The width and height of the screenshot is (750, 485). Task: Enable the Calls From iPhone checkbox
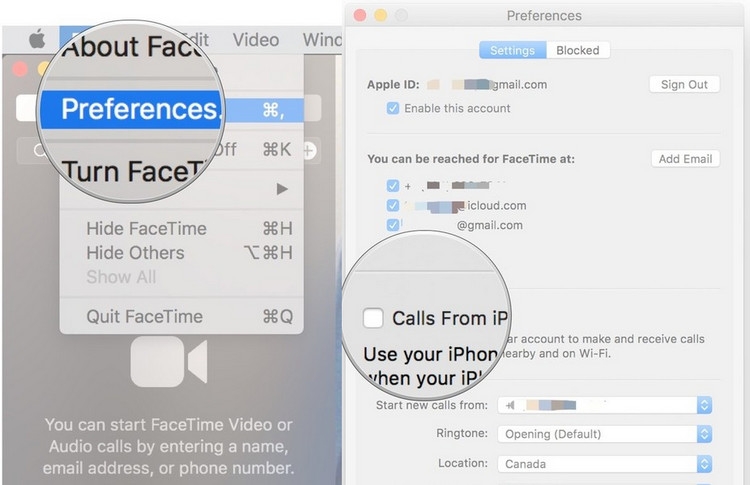click(x=373, y=318)
